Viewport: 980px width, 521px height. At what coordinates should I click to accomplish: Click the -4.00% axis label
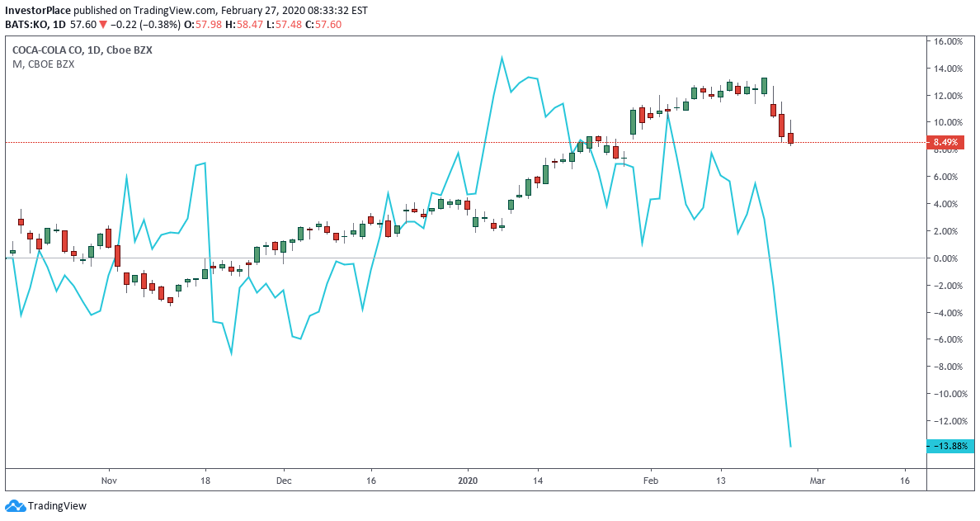pyautogui.click(x=948, y=313)
